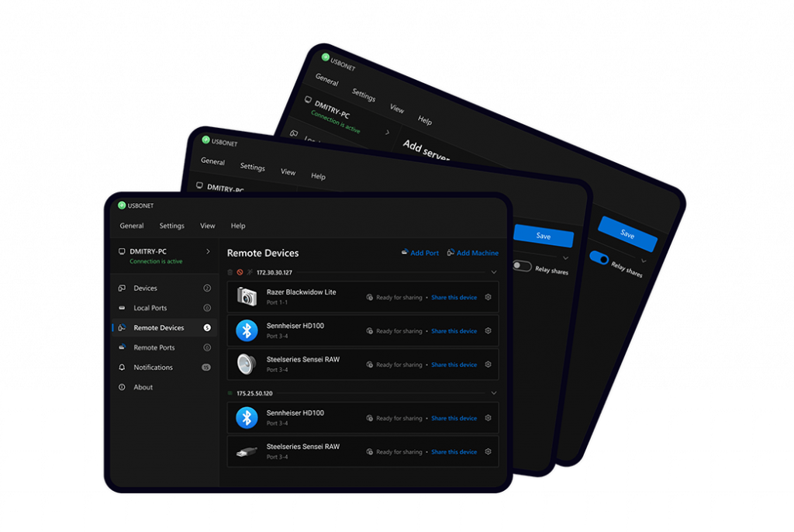Disable Relay shares toggle in the rearmost window
This screenshot has height=532, width=794.
coord(599,258)
